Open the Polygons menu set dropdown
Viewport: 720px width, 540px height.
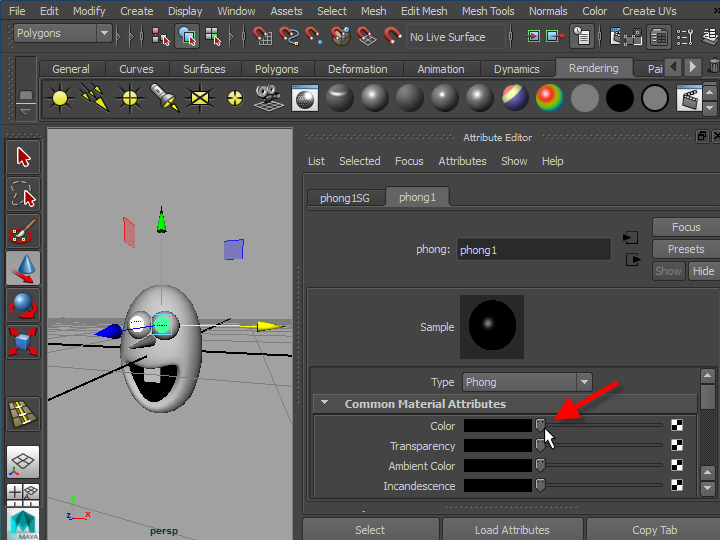[x=62, y=33]
